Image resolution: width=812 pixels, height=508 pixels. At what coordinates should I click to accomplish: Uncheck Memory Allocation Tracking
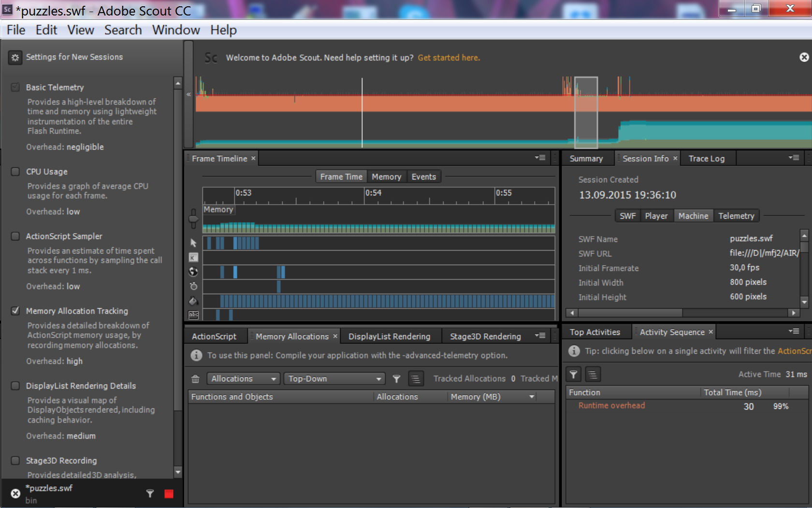coord(15,311)
